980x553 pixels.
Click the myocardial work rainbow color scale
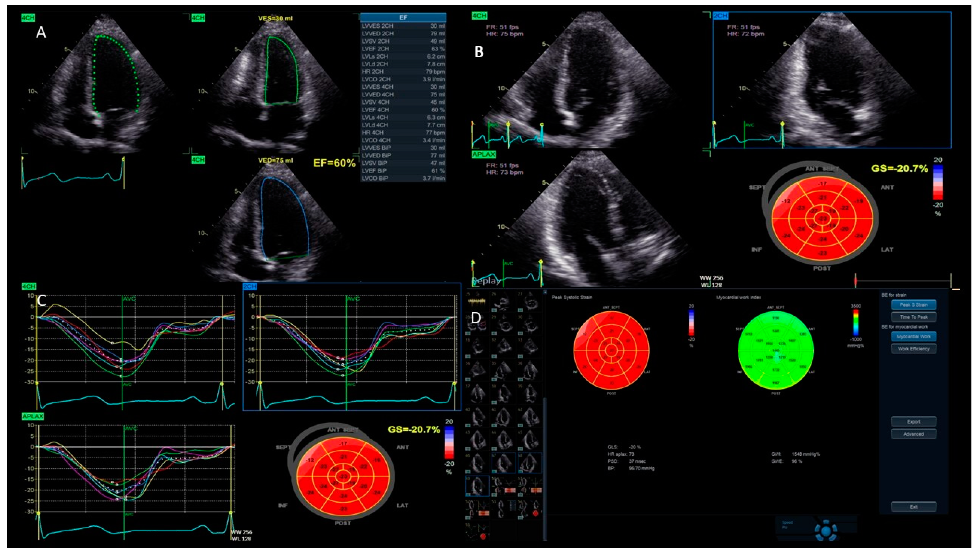(x=855, y=323)
